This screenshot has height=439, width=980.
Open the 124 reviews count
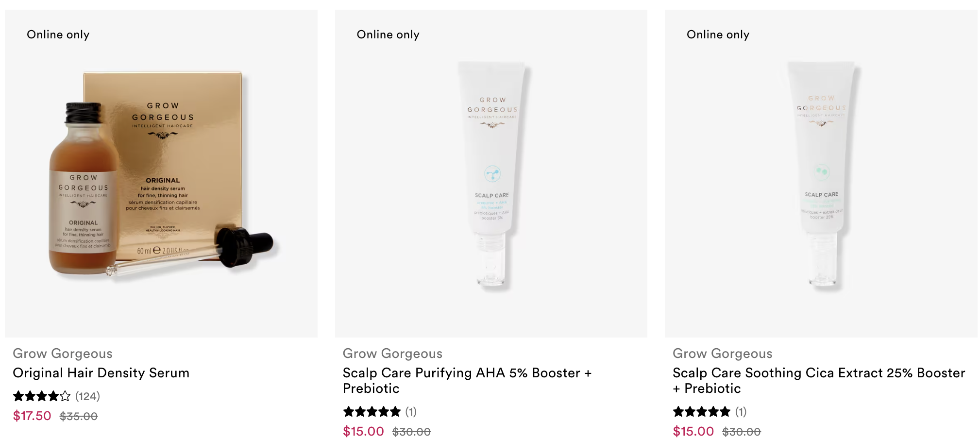[x=87, y=396]
